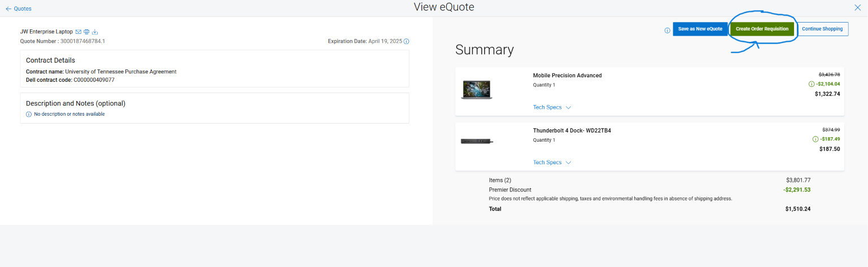
Task: Expand Tech Specs for Thunderbolt 4 Dock
Action: coord(552,163)
